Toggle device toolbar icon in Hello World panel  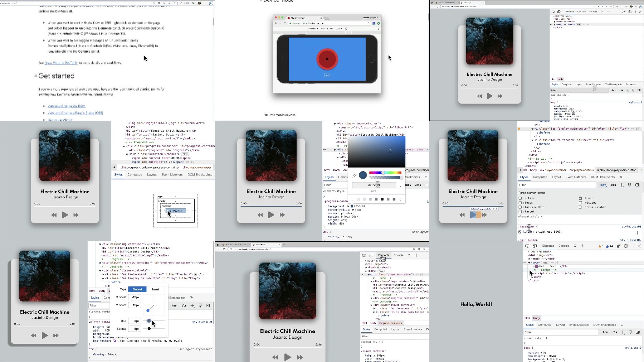[535, 246]
